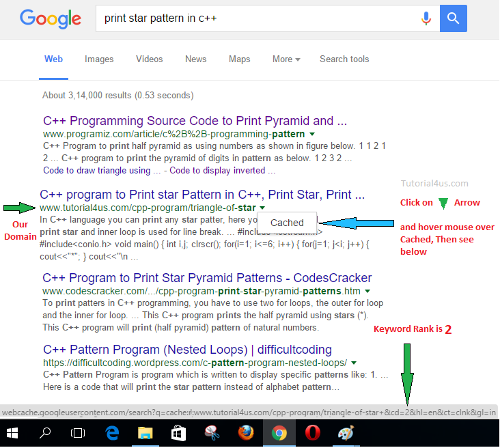Open the Snipping Tool taskbar icon
Screen dimensions: 500x448
pyautogui.click(x=212, y=433)
